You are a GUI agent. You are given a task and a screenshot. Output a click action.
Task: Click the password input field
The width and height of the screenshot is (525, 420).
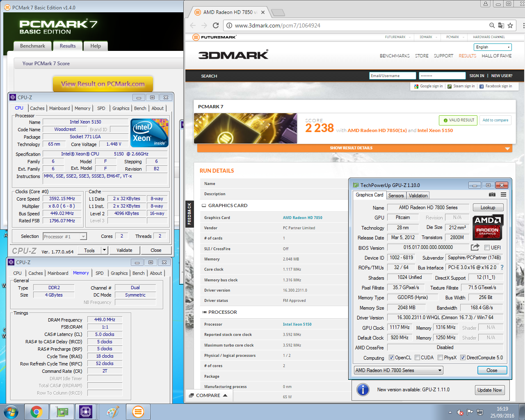click(x=442, y=75)
